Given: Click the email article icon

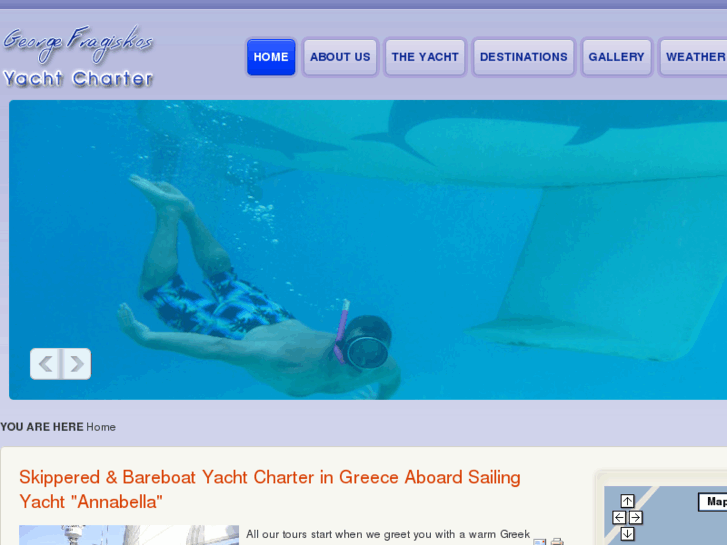Looking at the screenshot, I should pos(539,542).
